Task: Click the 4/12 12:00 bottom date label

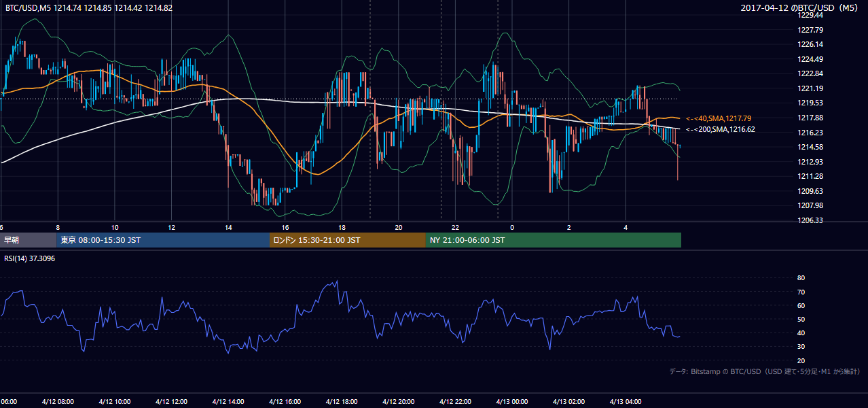Action: pos(171,401)
